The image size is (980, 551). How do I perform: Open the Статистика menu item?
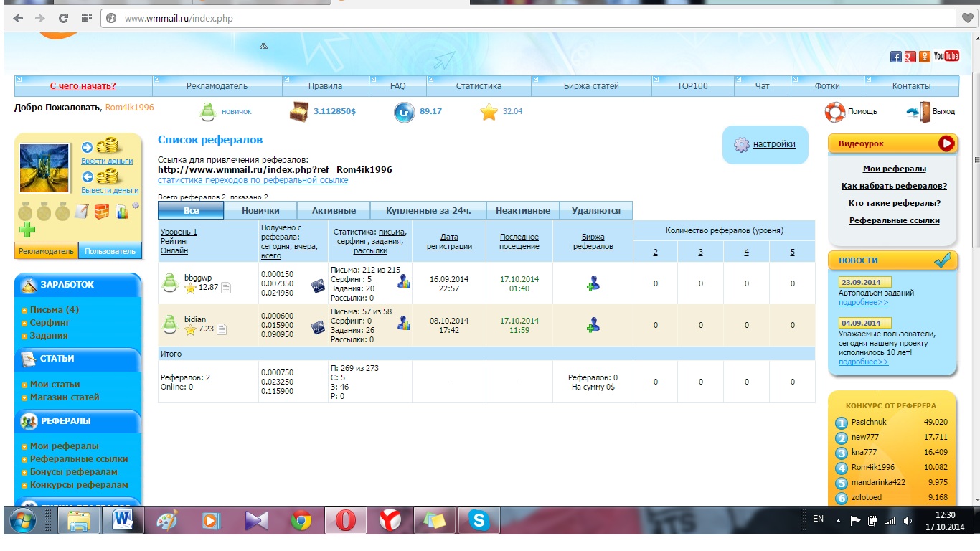479,86
